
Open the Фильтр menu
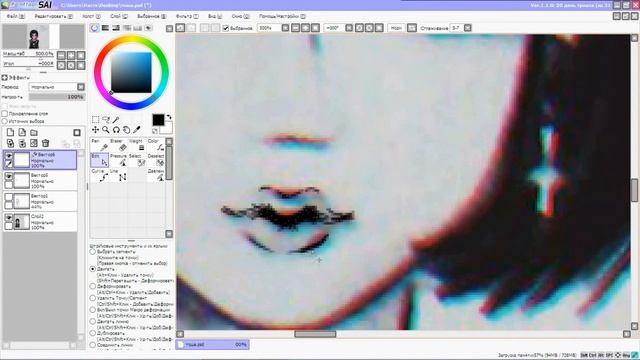pyautogui.click(x=187, y=16)
